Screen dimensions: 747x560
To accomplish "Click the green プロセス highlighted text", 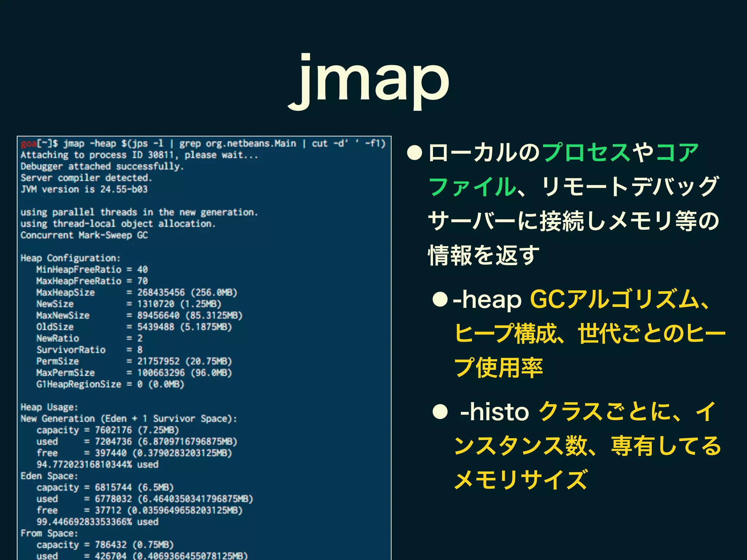I will (587, 152).
